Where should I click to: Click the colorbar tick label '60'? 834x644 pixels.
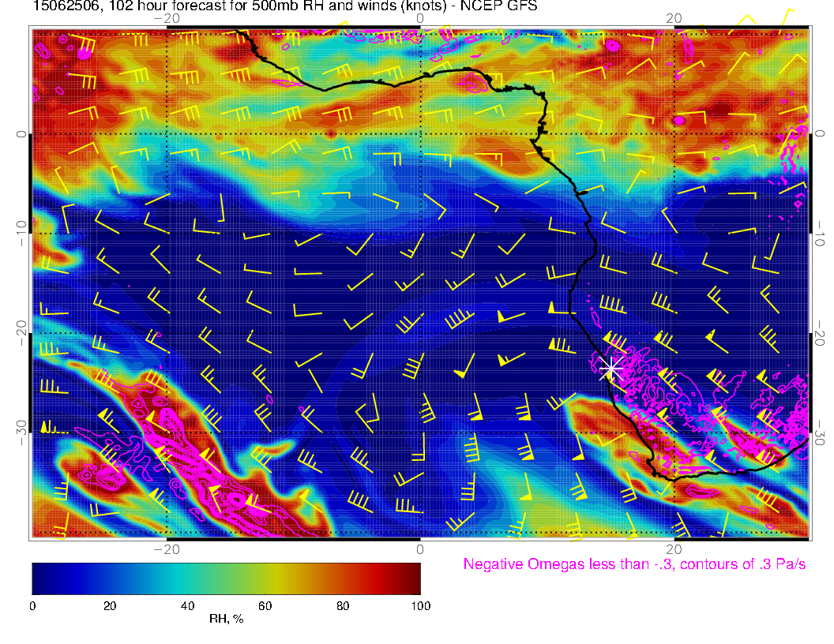265,606
